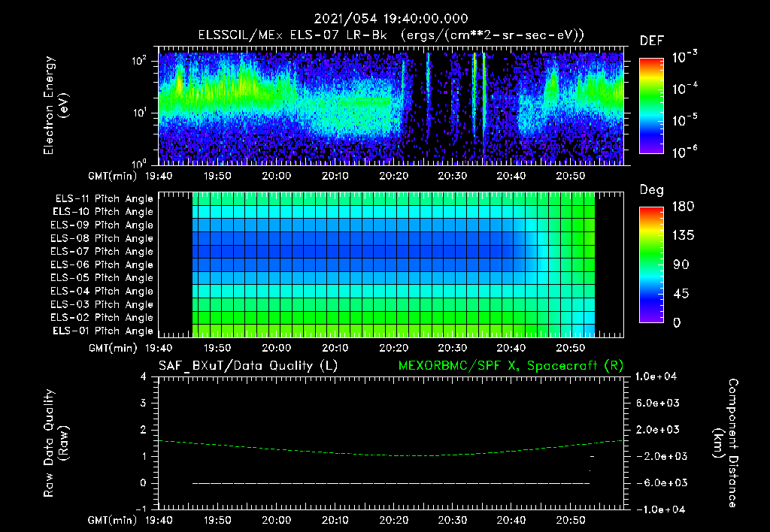Select the green MEXORBMC/SPF X, Spacecraft (R) title
Screen dimensions: 770x532
click(511, 366)
